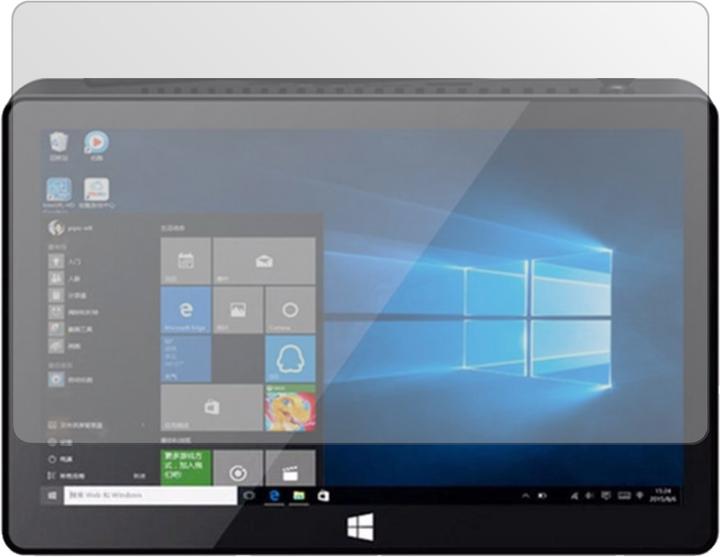Screen dimensions: 720x557
Task: Open the Power options in Start menu
Action: (61, 459)
